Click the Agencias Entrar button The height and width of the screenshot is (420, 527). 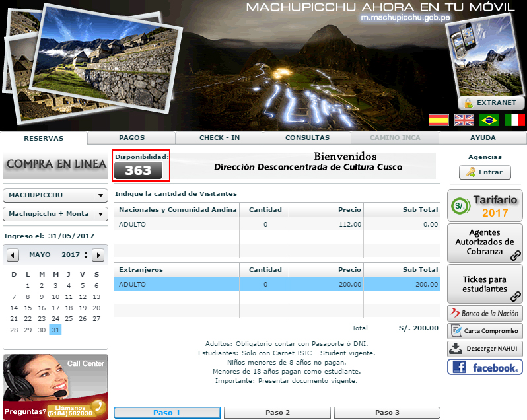click(485, 172)
